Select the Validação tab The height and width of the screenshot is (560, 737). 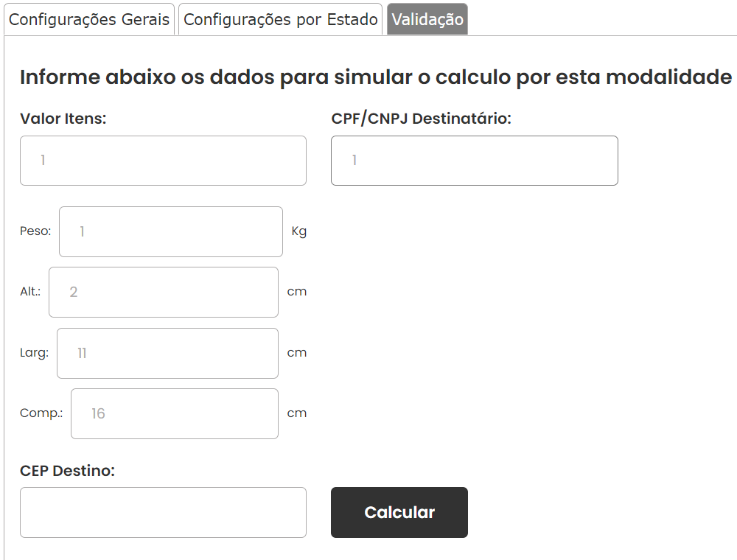click(x=427, y=19)
